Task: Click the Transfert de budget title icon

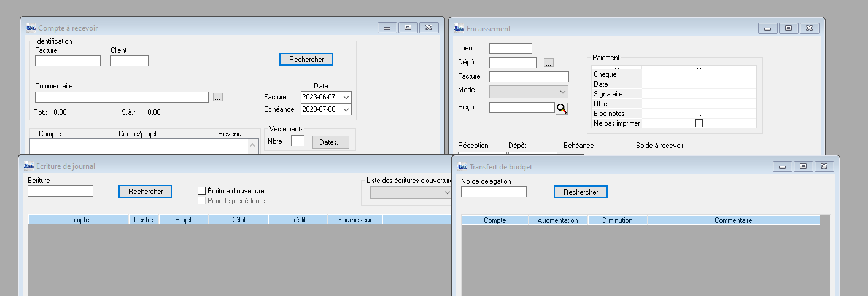Action: [462, 166]
